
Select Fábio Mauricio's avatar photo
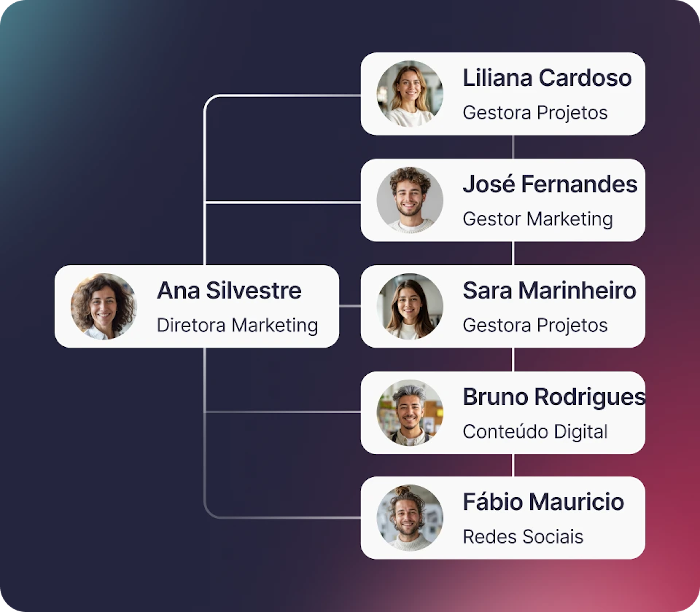tap(410, 518)
